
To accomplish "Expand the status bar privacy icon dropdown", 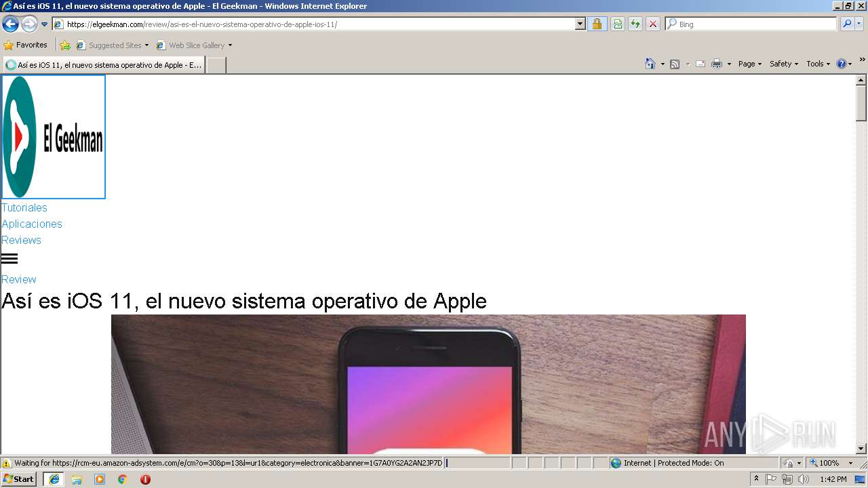I will coord(798,463).
